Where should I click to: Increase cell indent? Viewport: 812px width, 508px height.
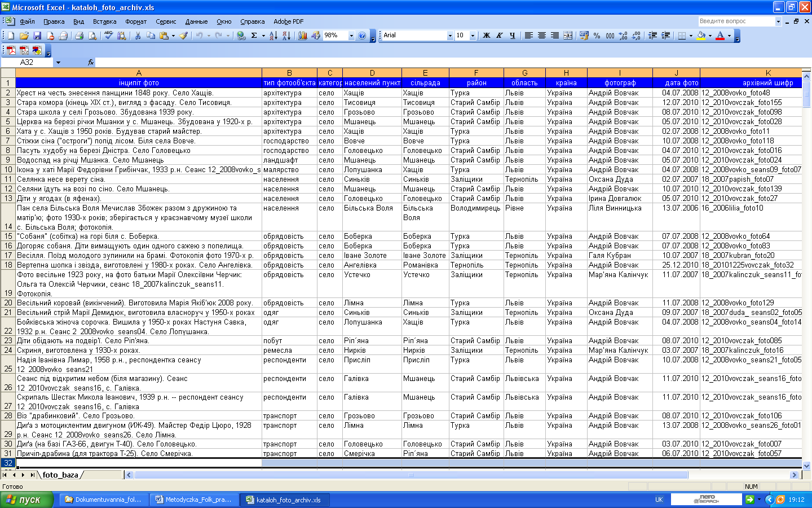pos(666,36)
